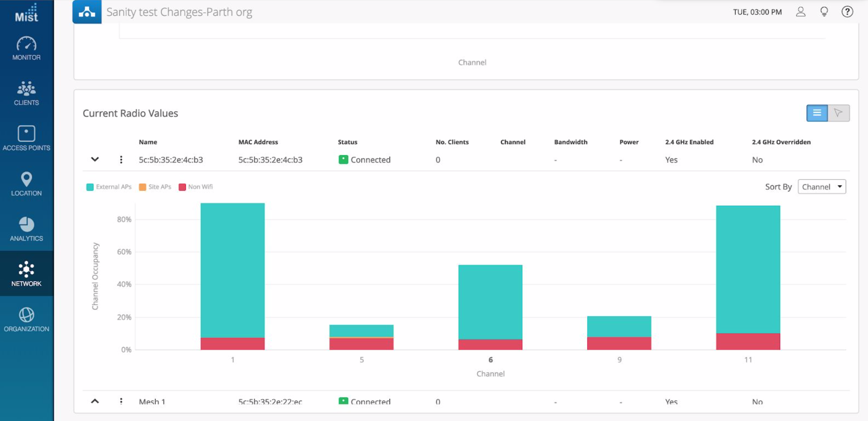Open the Sort By Channel dropdown
Screen dimensions: 868x421
pyautogui.click(x=821, y=187)
